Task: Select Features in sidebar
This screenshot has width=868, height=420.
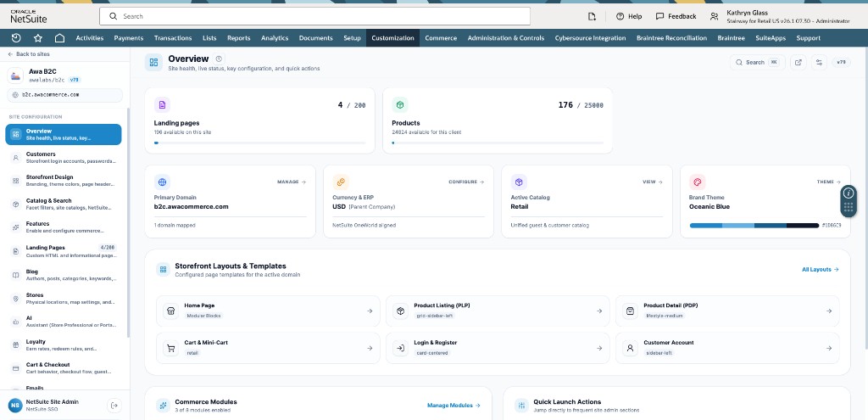Action: tap(64, 227)
